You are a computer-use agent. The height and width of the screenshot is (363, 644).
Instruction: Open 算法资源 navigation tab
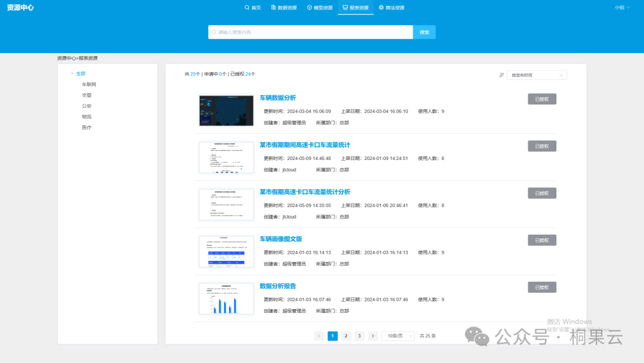point(391,8)
